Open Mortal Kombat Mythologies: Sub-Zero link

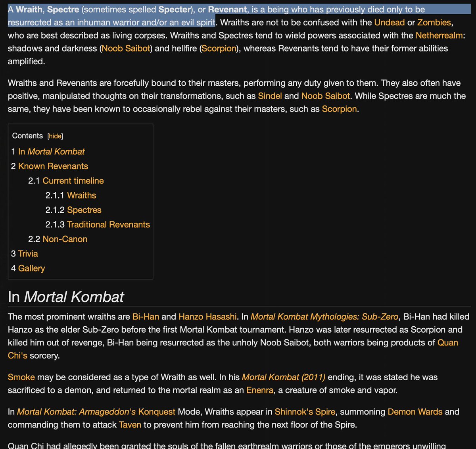tap(324, 317)
